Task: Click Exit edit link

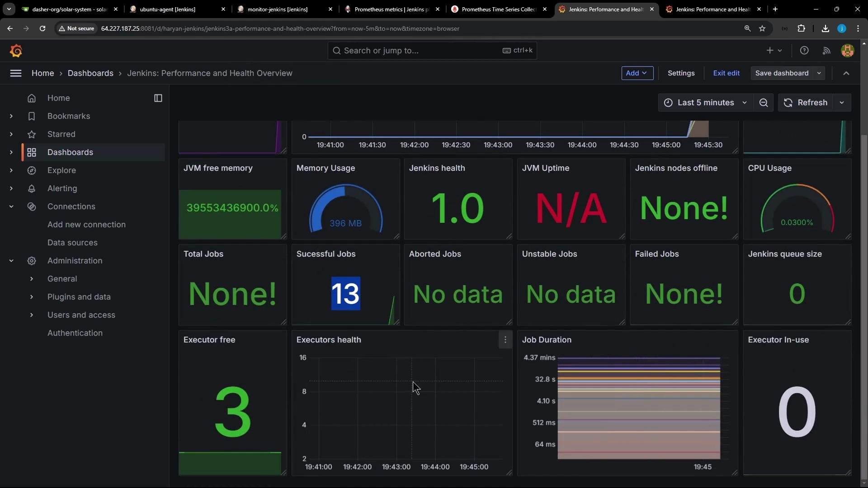Action: point(726,73)
